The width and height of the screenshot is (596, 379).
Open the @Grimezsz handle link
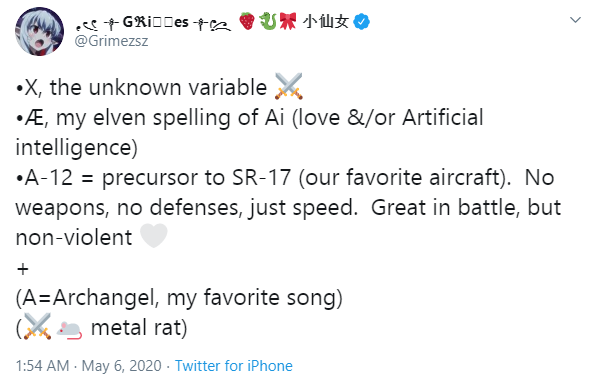111,41
